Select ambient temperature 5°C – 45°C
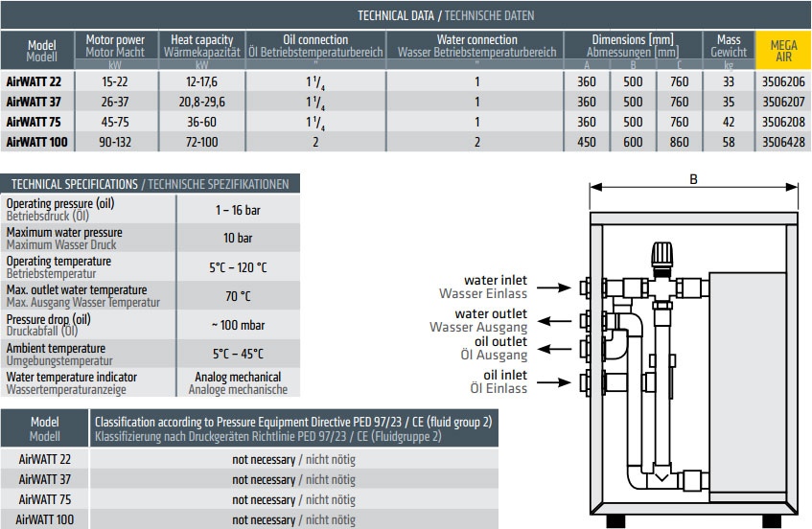Viewport: 812px width, 529px height. click(x=238, y=354)
